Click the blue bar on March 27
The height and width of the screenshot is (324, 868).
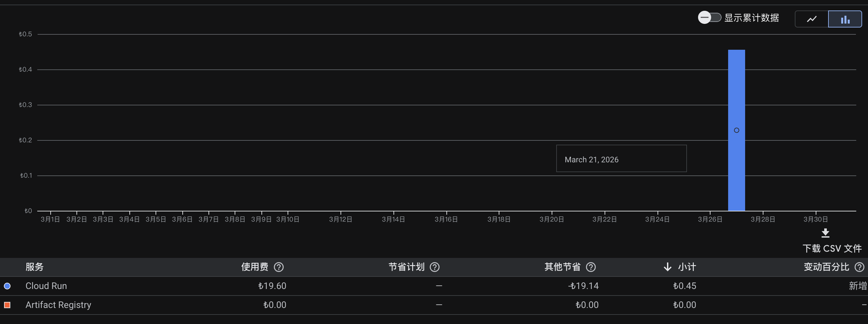(x=736, y=130)
